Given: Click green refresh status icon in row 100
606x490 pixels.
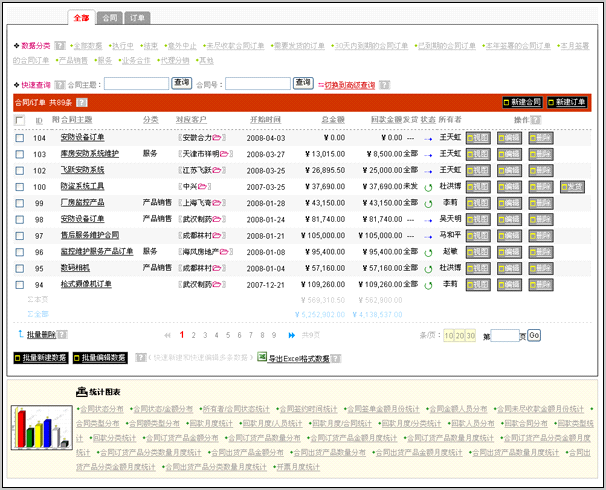Looking at the screenshot, I should tap(428, 187).
